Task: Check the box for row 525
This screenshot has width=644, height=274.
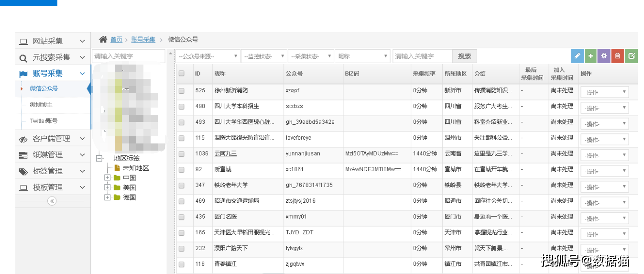Action: coord(182,90)
